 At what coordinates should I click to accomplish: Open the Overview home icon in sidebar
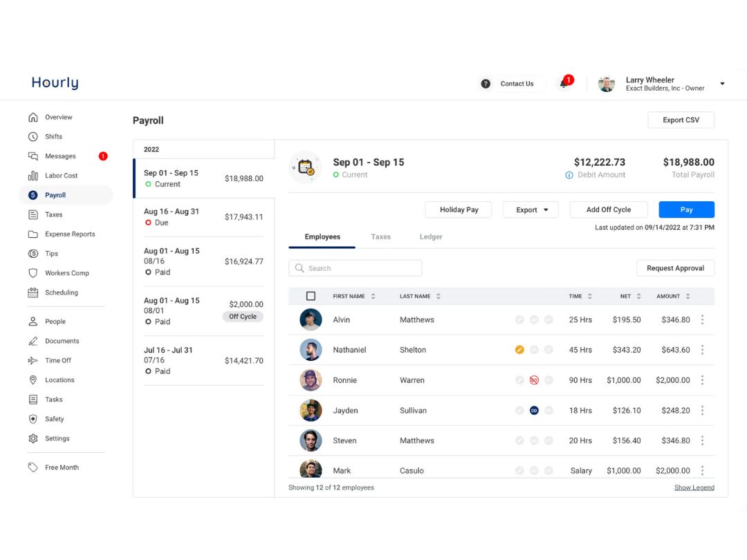[33, 117]
